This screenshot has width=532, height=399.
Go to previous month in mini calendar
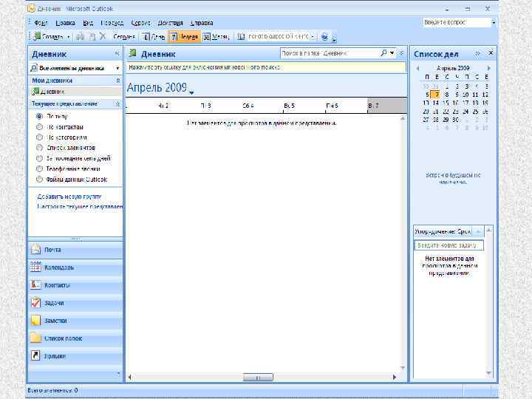417,68
